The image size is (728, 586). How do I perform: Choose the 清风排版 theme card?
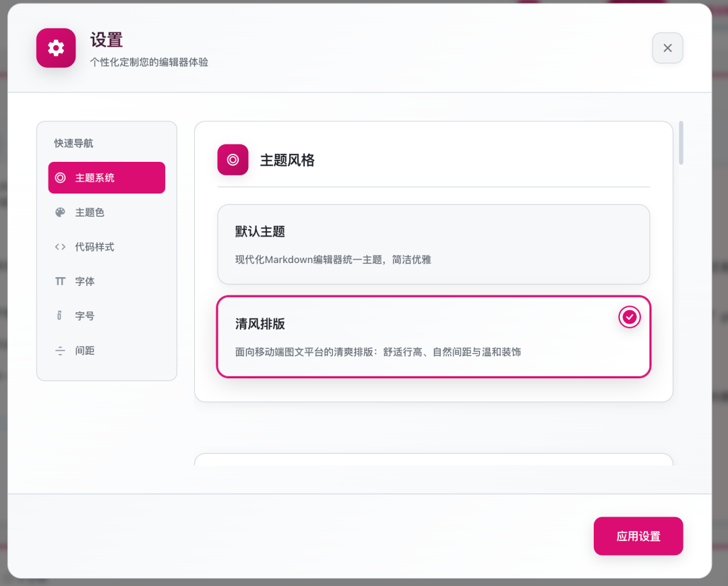coord(433,336)
